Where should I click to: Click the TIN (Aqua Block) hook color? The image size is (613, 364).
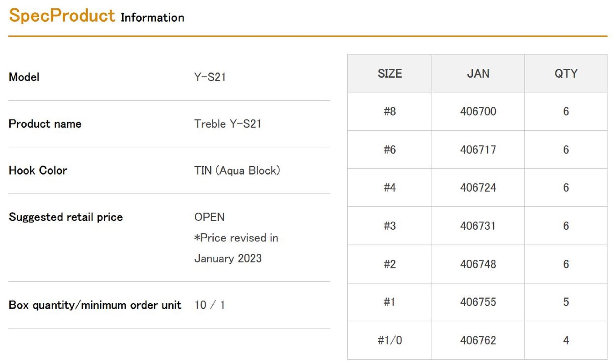coord(237,171)
